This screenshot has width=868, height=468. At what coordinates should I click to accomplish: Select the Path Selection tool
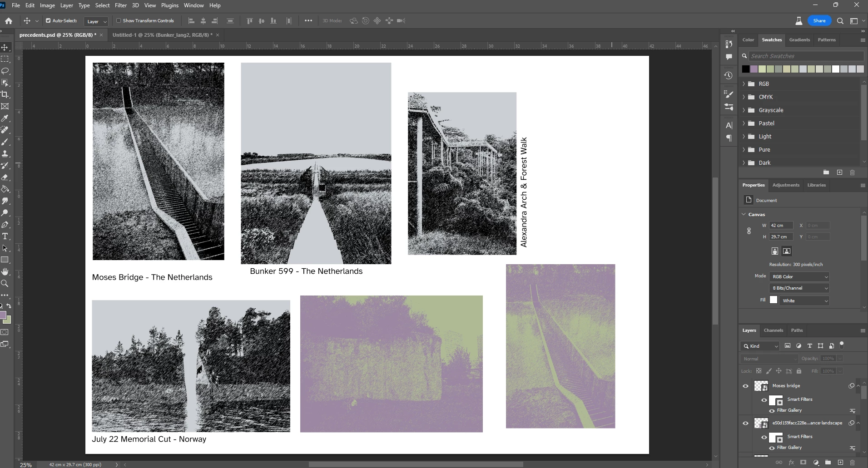point(5,248)
